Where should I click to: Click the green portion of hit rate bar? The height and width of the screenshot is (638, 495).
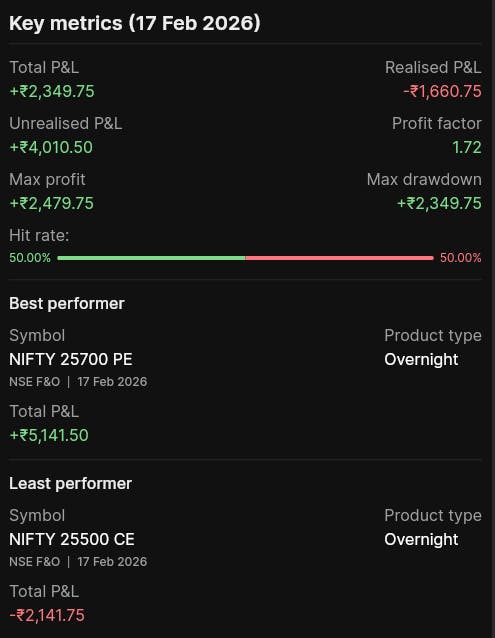(x=151, y=258)
